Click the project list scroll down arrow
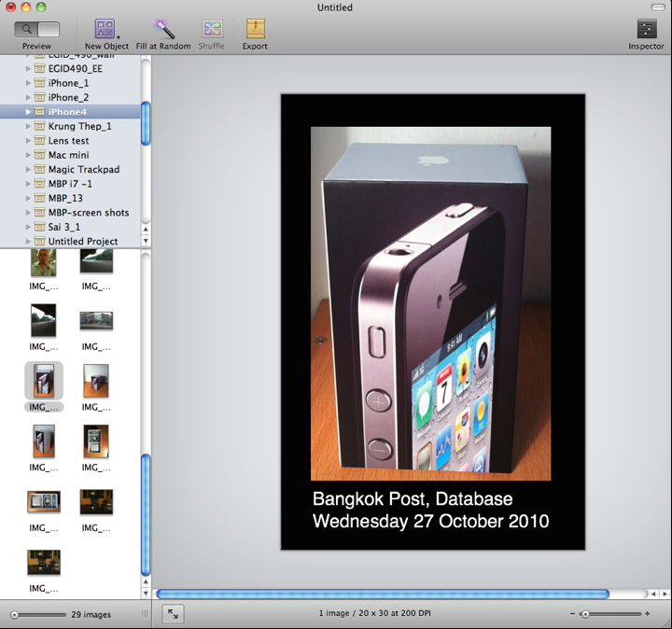Screen dimensions: 672x629 click(146, 241)
